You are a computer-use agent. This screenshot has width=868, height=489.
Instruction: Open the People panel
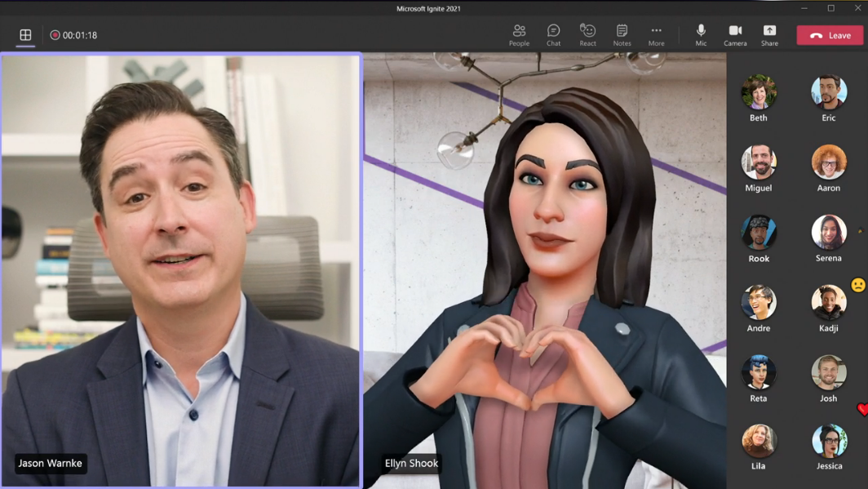[519, 34]
